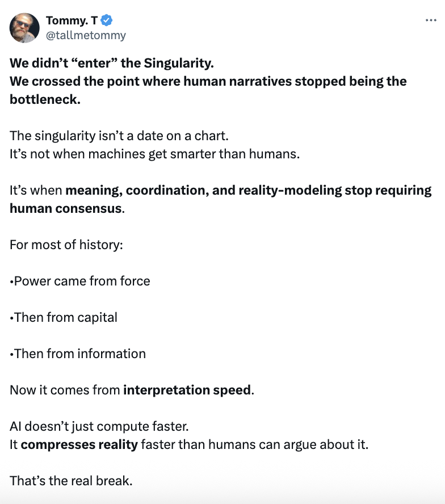The height and width of the screenshot is (504, 445).
Task: Click the bullet 'Then from information'
Action: (x=79, y=354)
